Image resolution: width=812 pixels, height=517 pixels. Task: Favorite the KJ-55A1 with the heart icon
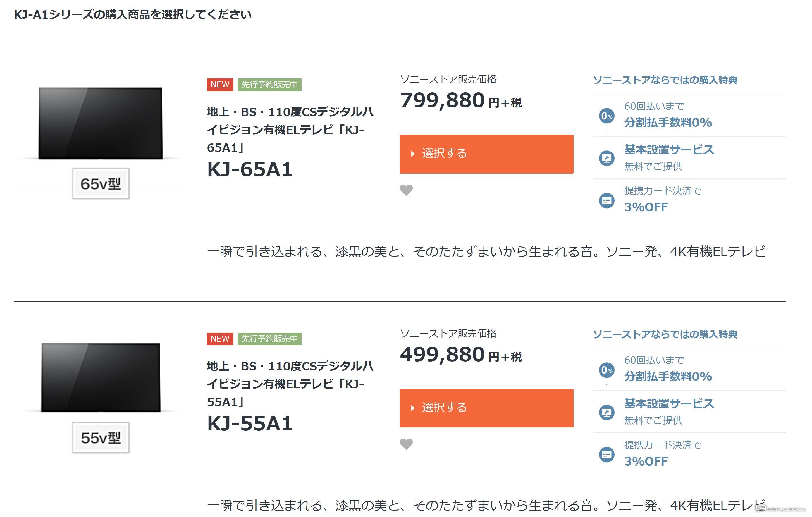[x=406, y=444]
